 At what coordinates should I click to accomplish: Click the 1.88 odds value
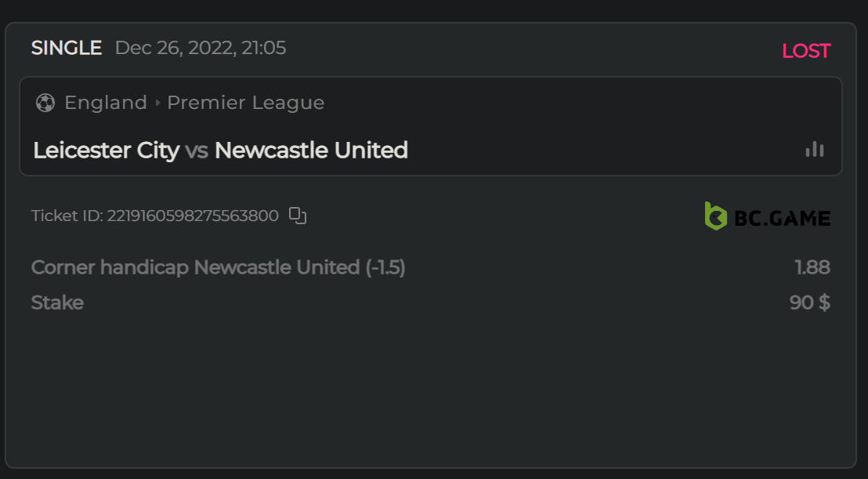coord(812,267)
